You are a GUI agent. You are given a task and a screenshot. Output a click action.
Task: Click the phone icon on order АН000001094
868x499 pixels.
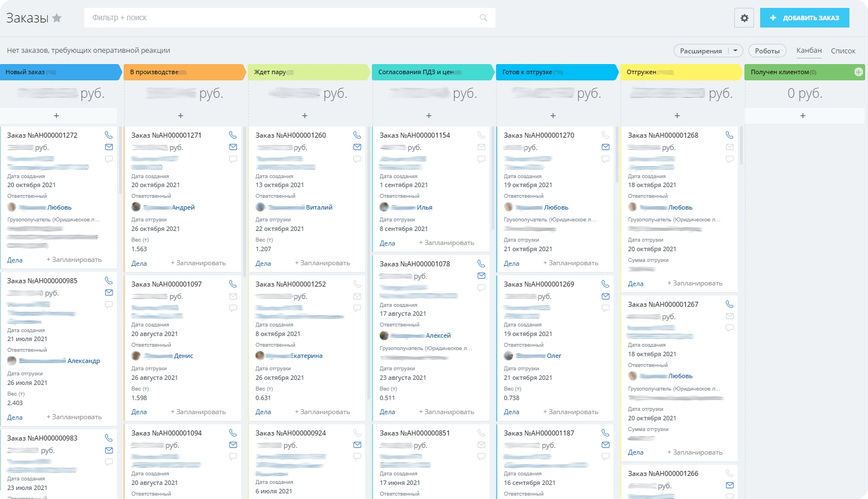click(x=233, y=433)
